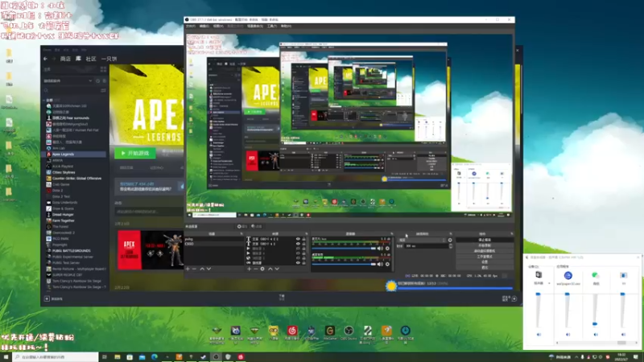The height and width of the screenshot is (362, 644).
Task: Click OBS start virtual camera button
Action: 485,251
